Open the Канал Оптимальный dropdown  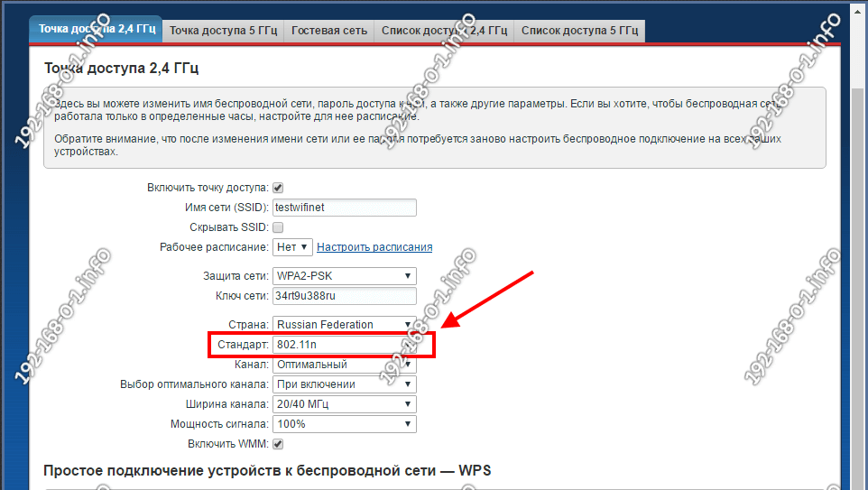[345, 365]
